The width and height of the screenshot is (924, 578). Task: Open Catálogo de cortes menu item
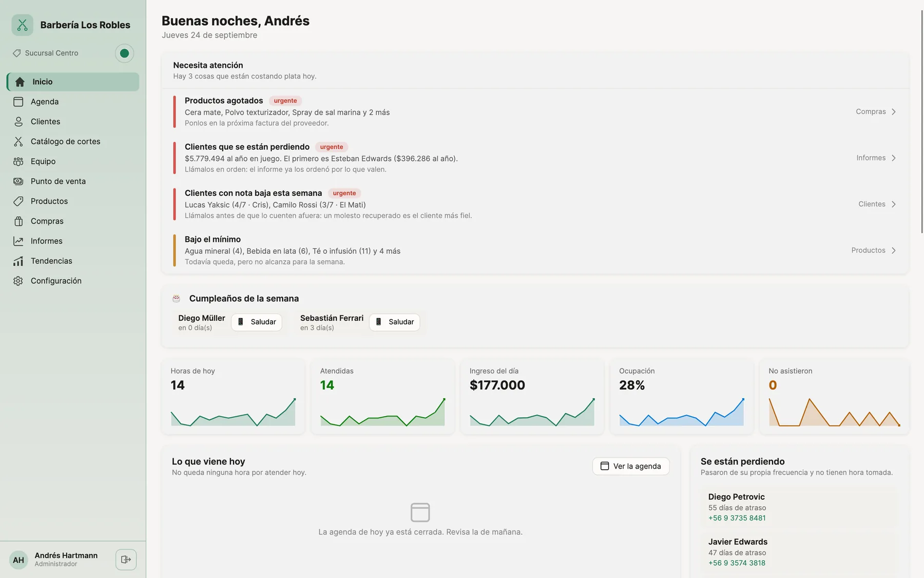(x=73, y=142)
